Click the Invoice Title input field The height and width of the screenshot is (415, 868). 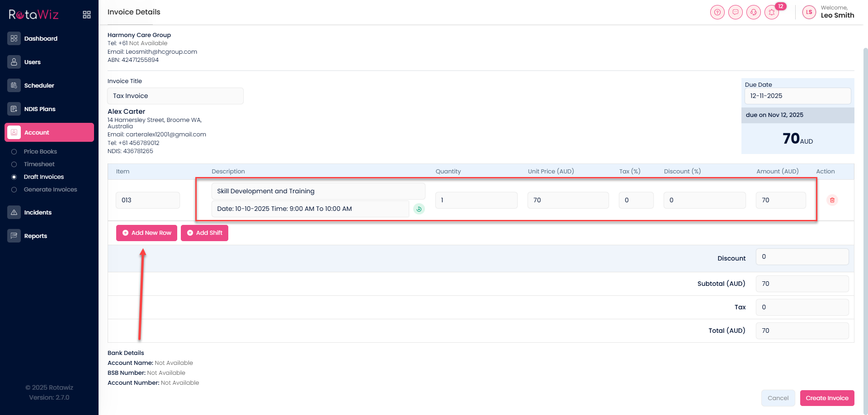coord(175,96)
